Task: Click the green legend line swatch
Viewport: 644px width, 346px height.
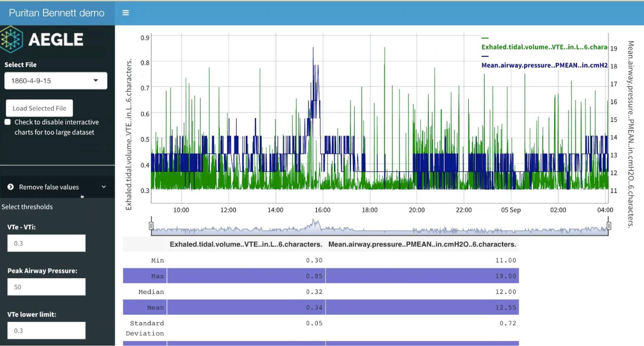Action: click(485, 38)
